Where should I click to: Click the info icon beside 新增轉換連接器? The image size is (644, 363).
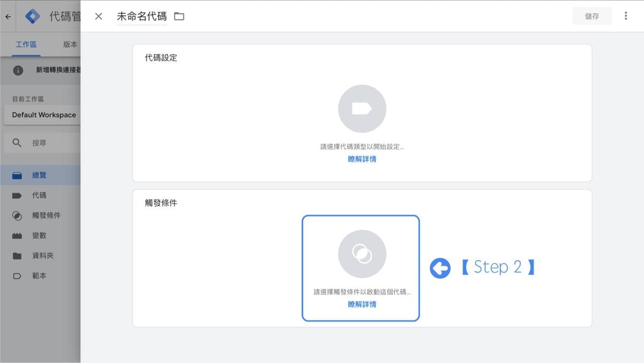click(18, 70)
